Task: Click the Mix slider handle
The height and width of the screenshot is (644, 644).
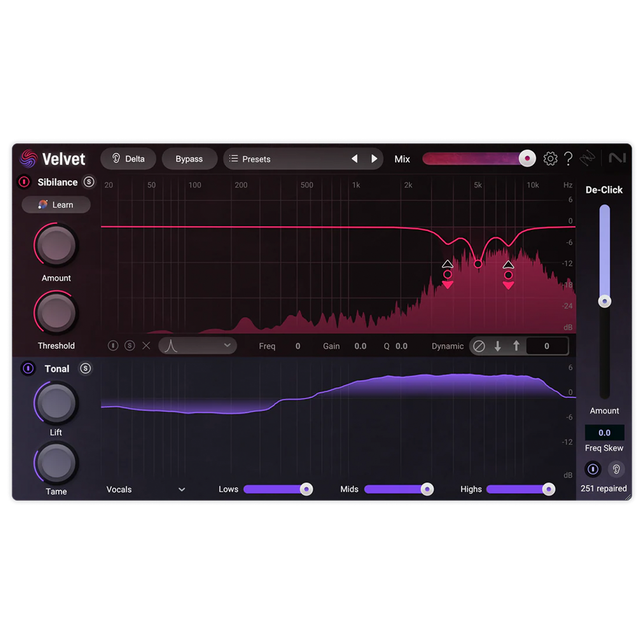Action: point(527,158)
